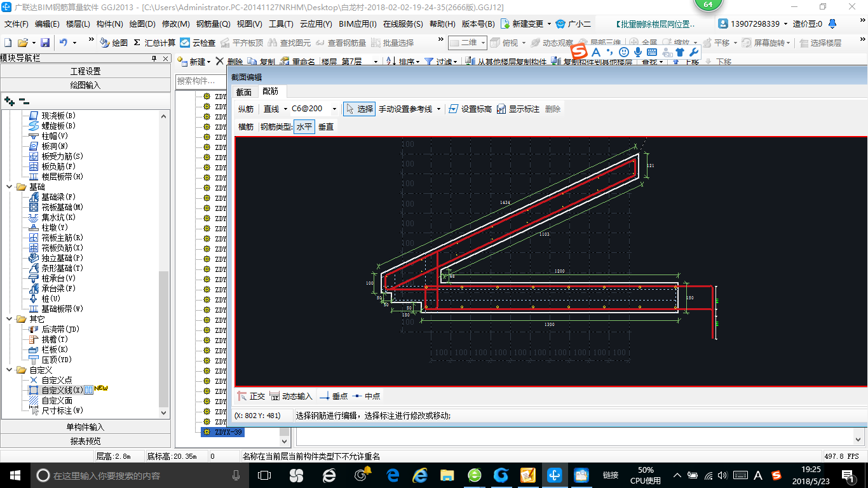Image resolution: width=868 pixels, height=488 pixels.
Task: Open 工程设置 panel section
Action: coord(86,71)
